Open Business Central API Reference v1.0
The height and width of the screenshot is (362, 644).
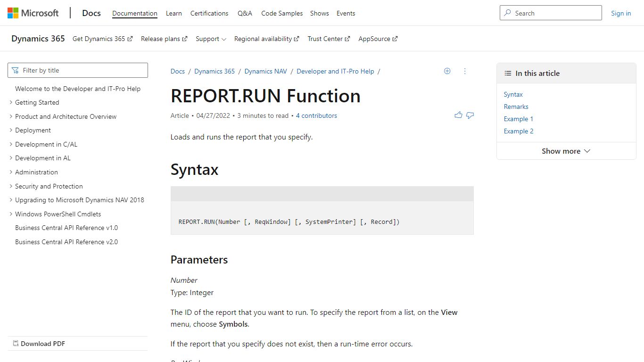(x=66, y=228)
